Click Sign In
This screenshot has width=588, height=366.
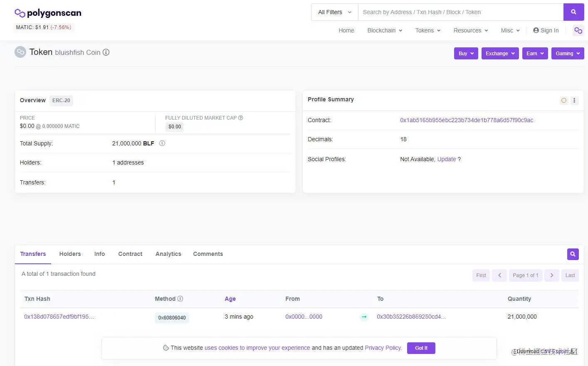546,30
